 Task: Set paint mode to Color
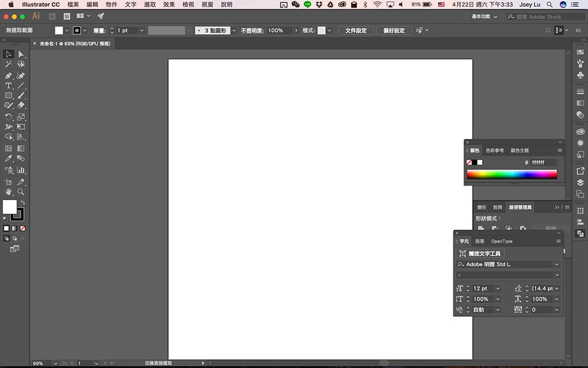click(6, 228)
